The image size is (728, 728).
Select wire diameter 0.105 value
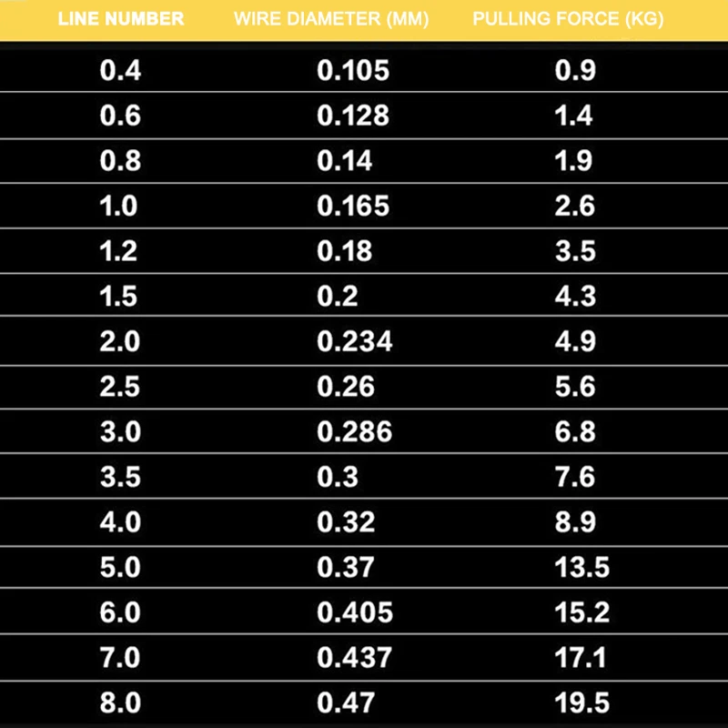coord(353,71)
